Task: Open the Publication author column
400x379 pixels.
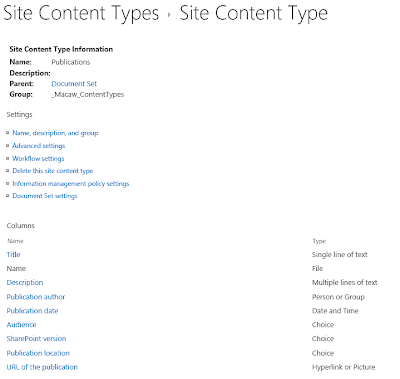Action: click(x=36, y=297)
